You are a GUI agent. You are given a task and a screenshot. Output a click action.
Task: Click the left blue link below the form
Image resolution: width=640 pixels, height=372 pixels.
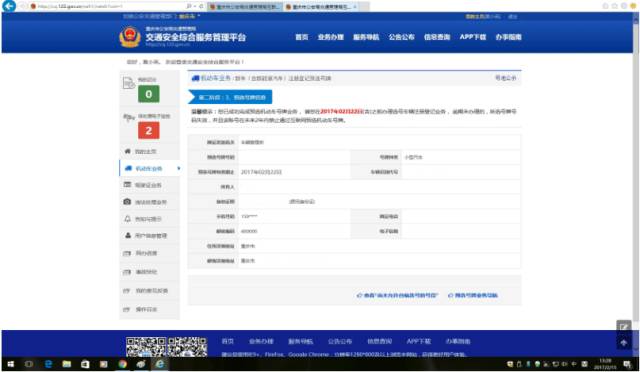[397, 295]
